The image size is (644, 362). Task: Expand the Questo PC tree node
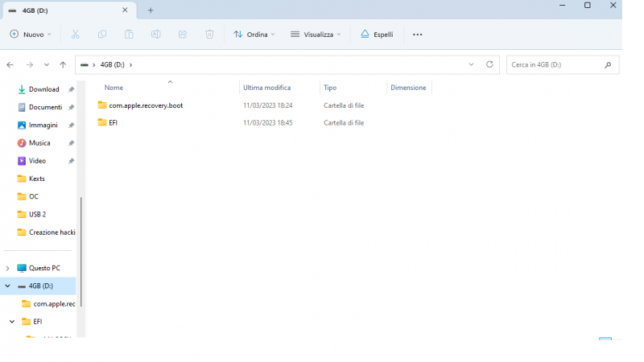pyautogui.click(x=8, y=268)
